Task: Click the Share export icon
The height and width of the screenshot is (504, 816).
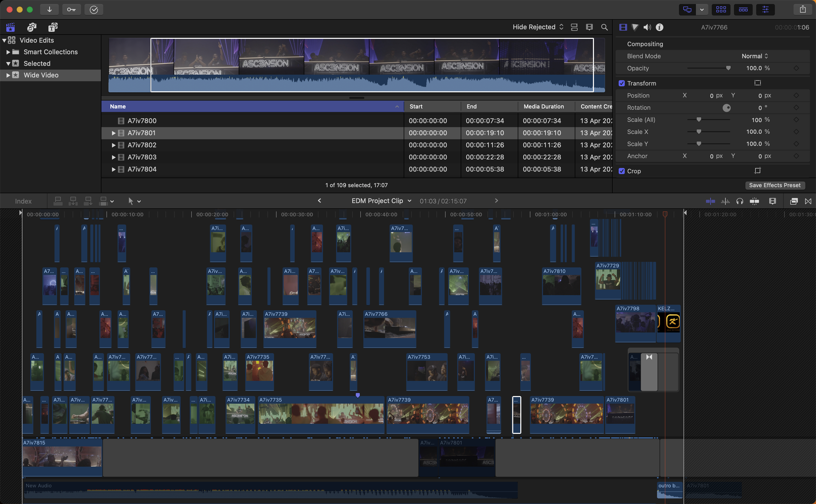Action: [x=803, y=9]
